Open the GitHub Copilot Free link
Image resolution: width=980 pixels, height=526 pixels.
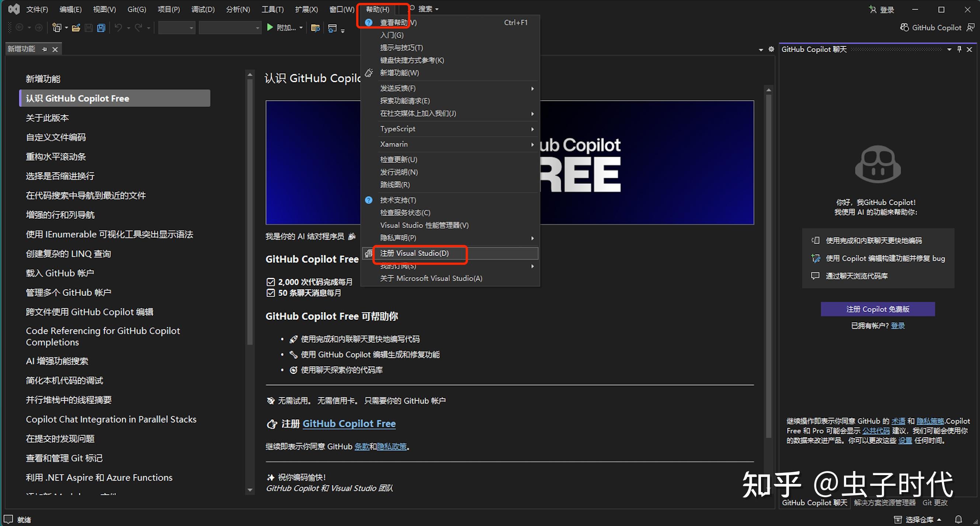[x=349, y=423]
